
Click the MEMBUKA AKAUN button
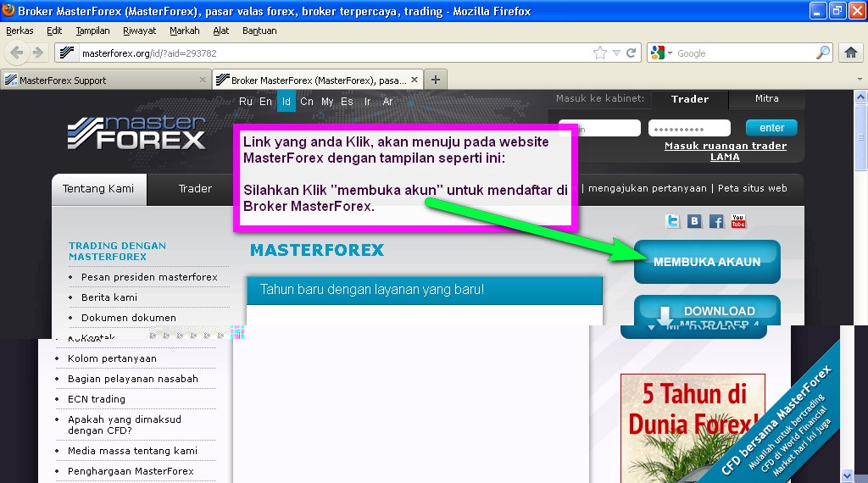pyautogui.click(x=707, y=262)
